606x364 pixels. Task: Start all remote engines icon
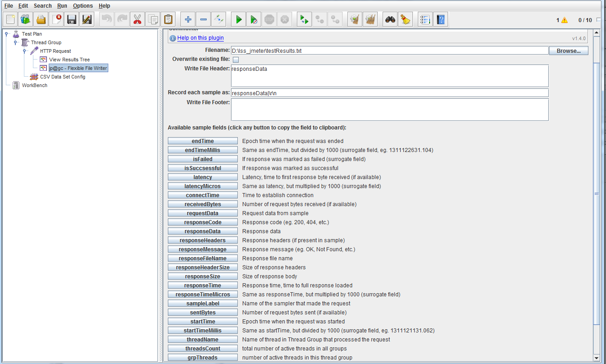point(305,19)
